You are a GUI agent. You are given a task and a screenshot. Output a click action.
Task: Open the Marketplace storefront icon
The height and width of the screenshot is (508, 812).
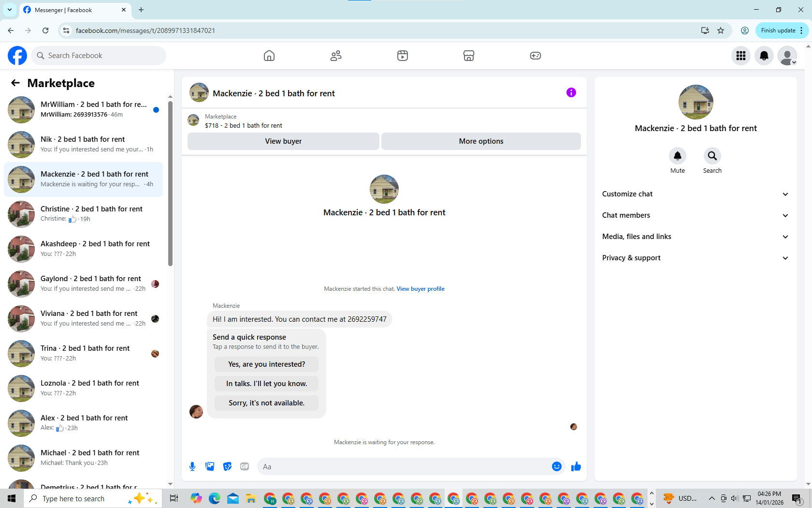point(469,56)
